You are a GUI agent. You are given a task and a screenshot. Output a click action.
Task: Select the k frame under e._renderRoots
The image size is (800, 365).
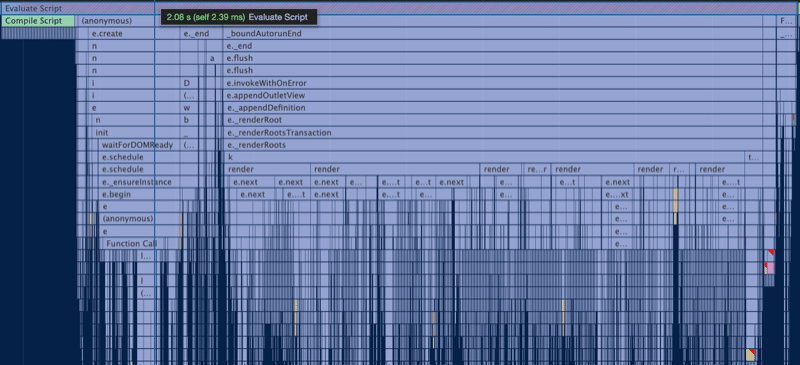coord(485,157)
